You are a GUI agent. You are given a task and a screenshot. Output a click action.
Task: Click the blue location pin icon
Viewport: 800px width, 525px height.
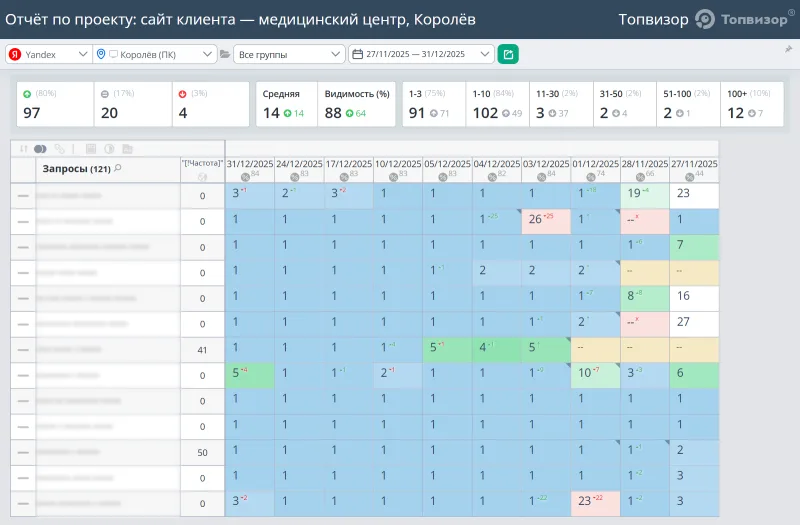(x=101, y=54)
